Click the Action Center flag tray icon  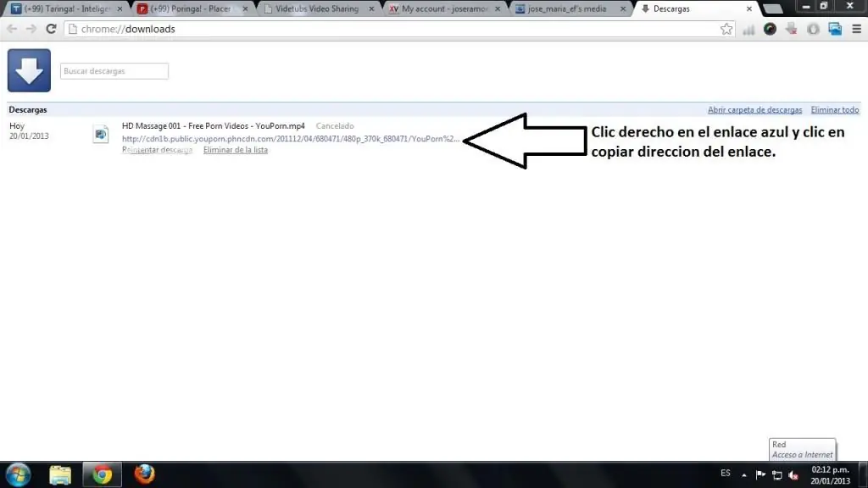[x=760, y=474]
